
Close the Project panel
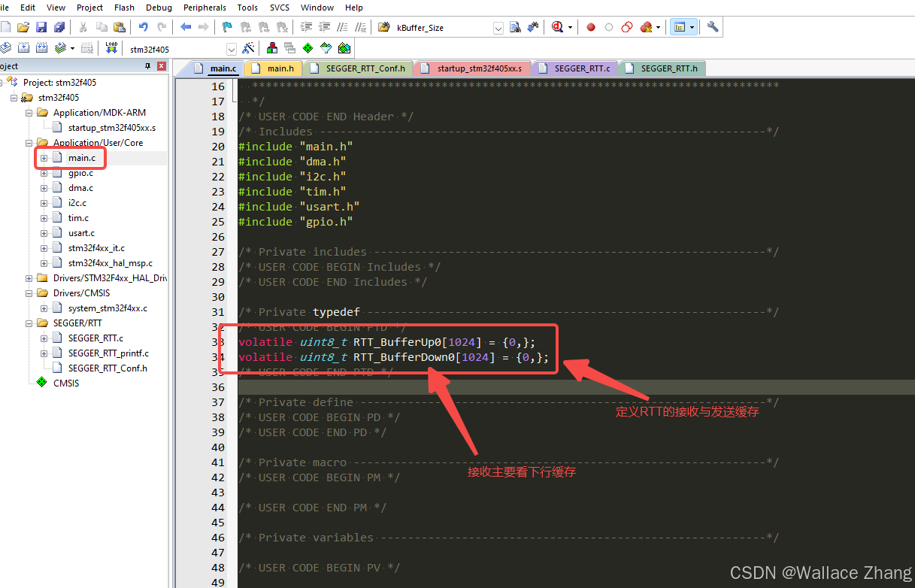(160, 65)
